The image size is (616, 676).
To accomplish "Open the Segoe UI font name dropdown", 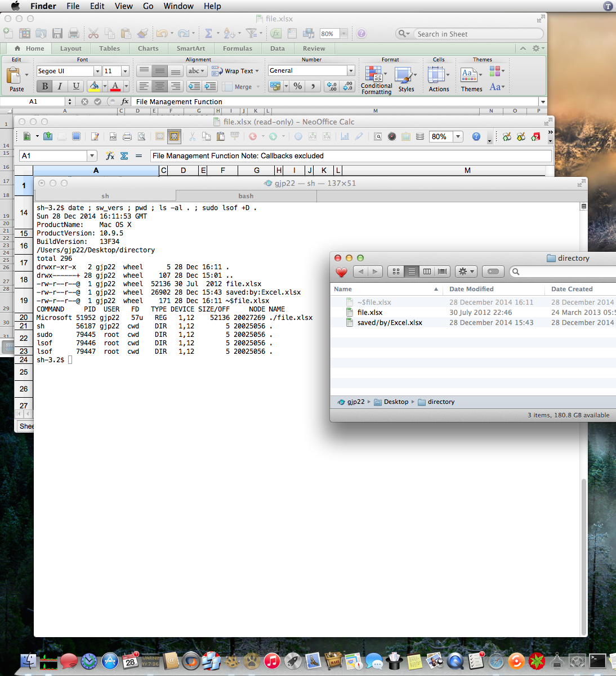I will (97, 71).
